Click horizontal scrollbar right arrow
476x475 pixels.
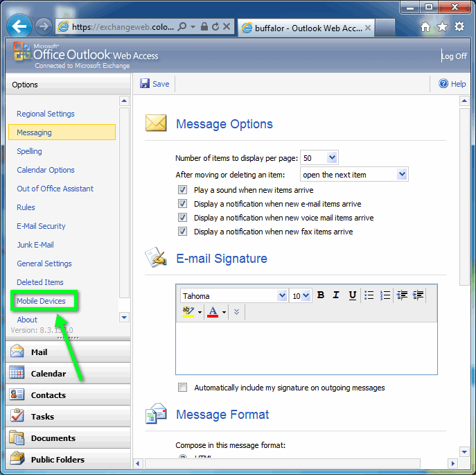[452, 463]
